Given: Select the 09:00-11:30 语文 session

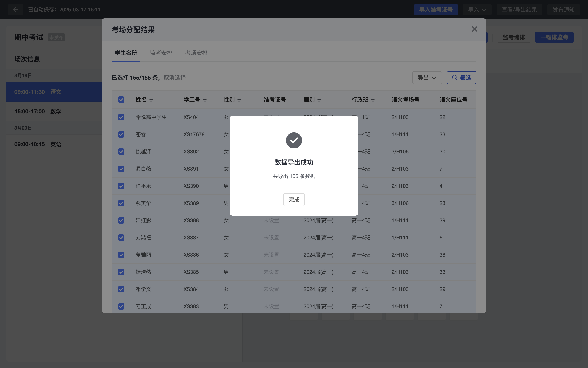Looking at the screenshot, I should point(54,92).
